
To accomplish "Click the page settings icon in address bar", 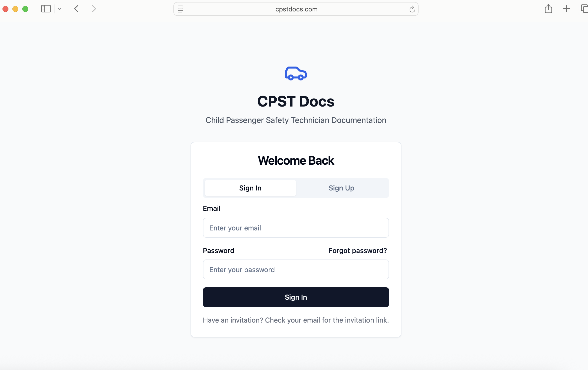I will coord(181,9).
